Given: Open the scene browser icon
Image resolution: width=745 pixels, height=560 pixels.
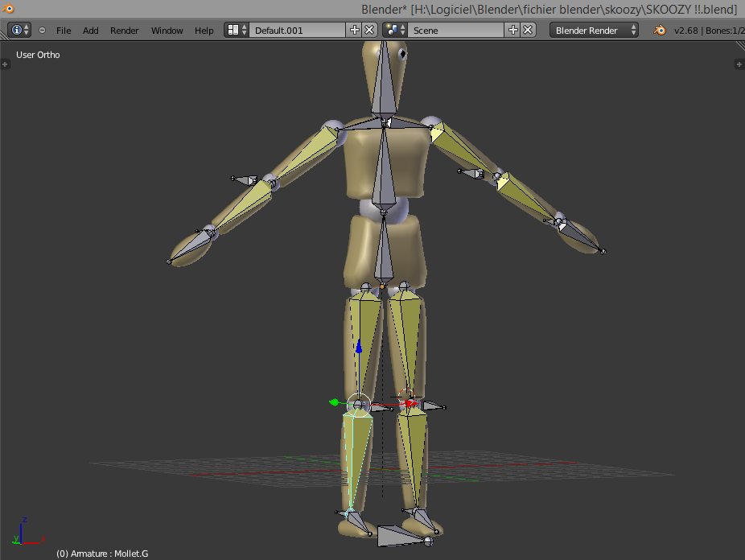Looking at the screenshot, I should [393, 30].
